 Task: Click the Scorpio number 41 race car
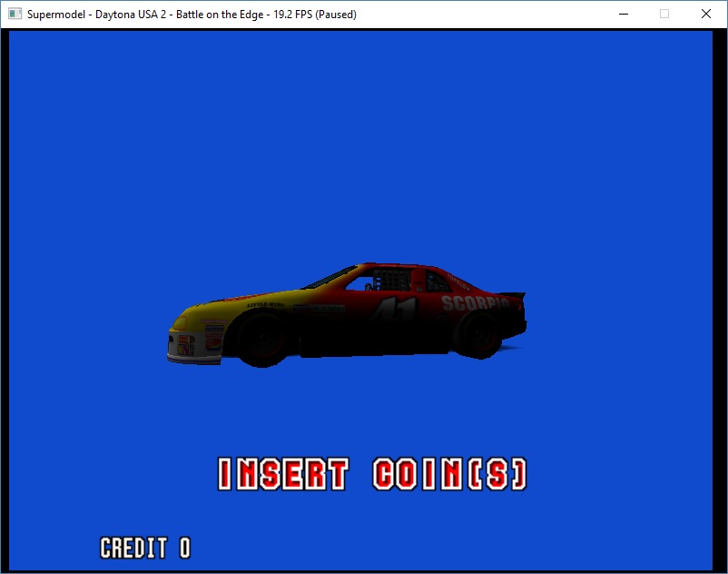pyautogui.click(x=347, y=314)
